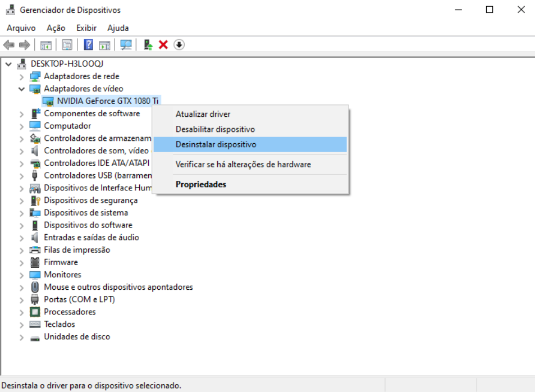Click the Properties toolbar icon

pos(67,44)
